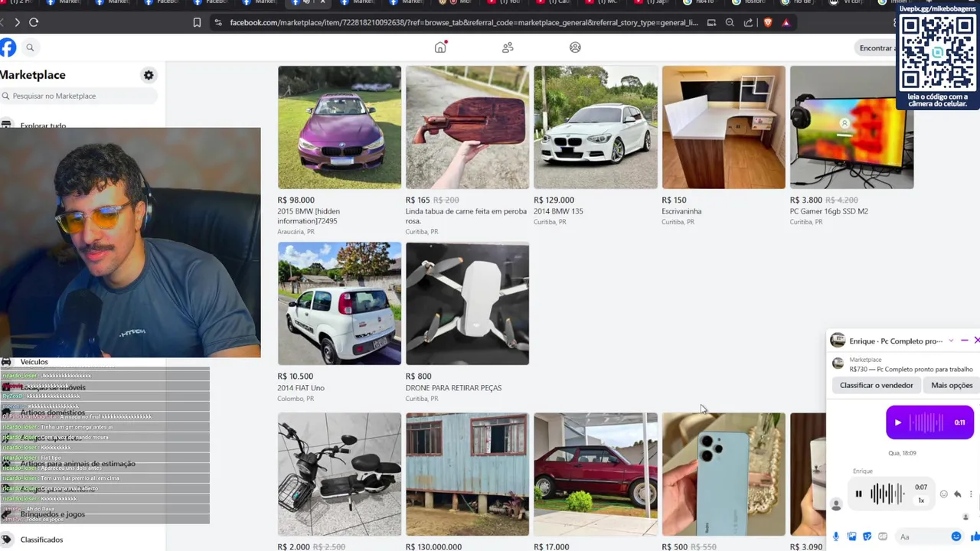Open the 2014 FIAT Uno listing photo
This screenshot has width=980, height=551.
(339, 304)
